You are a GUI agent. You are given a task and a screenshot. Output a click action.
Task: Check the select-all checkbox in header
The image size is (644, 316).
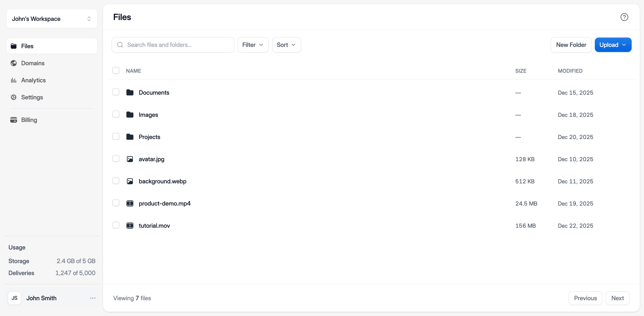[x=116, y=70]
